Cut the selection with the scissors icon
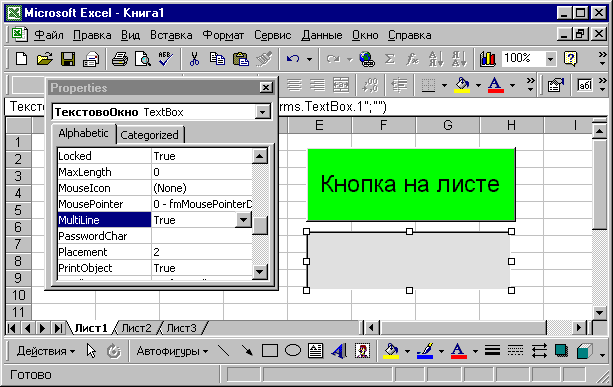 point(194,59)
